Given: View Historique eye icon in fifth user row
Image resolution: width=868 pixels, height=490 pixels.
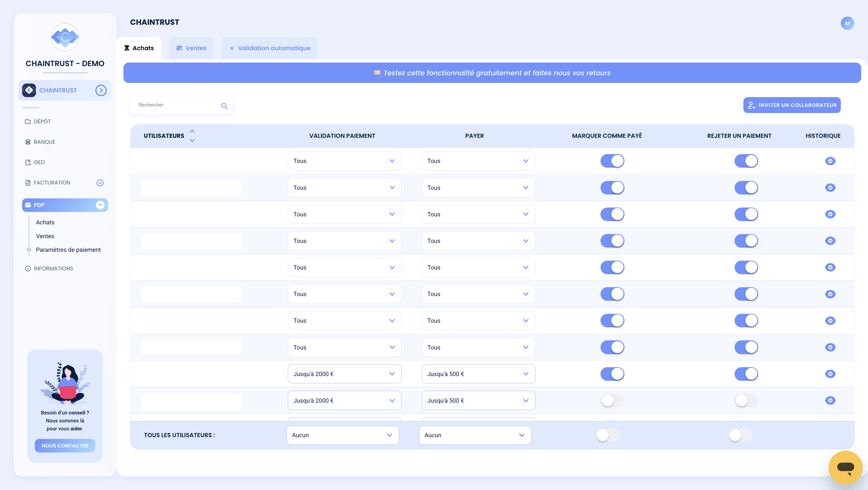Looking at the screenshot, I should (x=830, y=267).
